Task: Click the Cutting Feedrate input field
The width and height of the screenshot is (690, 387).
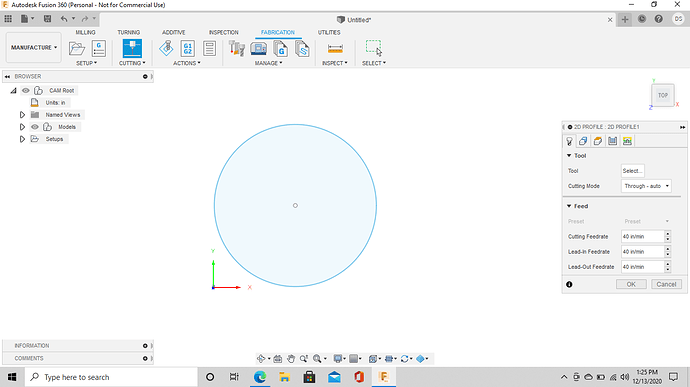Action: tap(642, 236)
